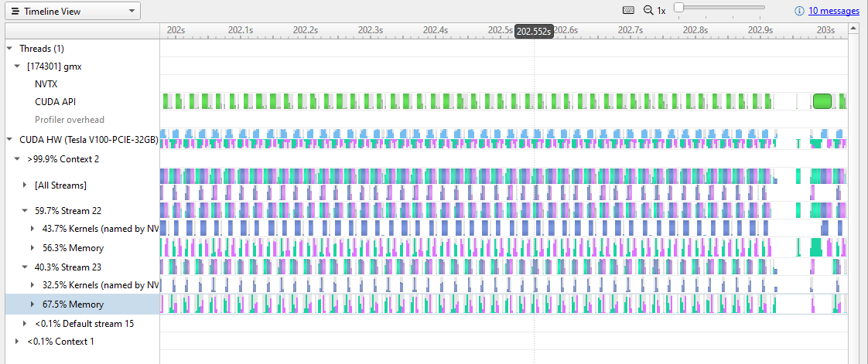The height and width of the screenshot is (364, 868).
Task: Collapse the 40.3% Stream 23 row
Action: tap(24, 267)
